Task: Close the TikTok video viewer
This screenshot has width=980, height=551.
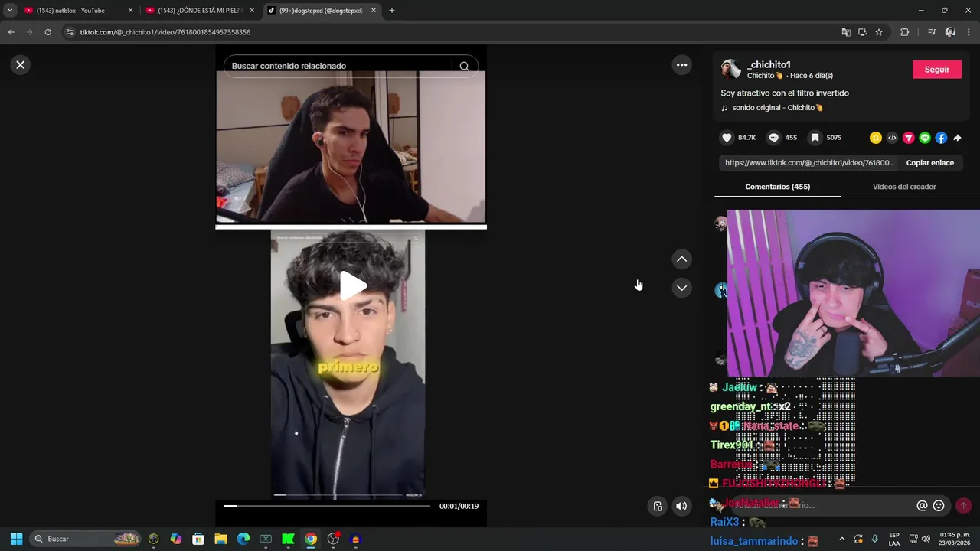Action: pos(21,65)
